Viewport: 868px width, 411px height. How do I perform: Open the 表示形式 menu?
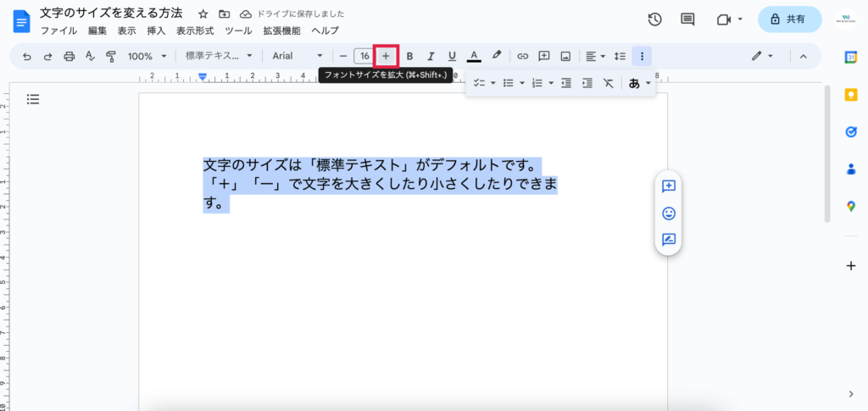(x=195, y=31)
